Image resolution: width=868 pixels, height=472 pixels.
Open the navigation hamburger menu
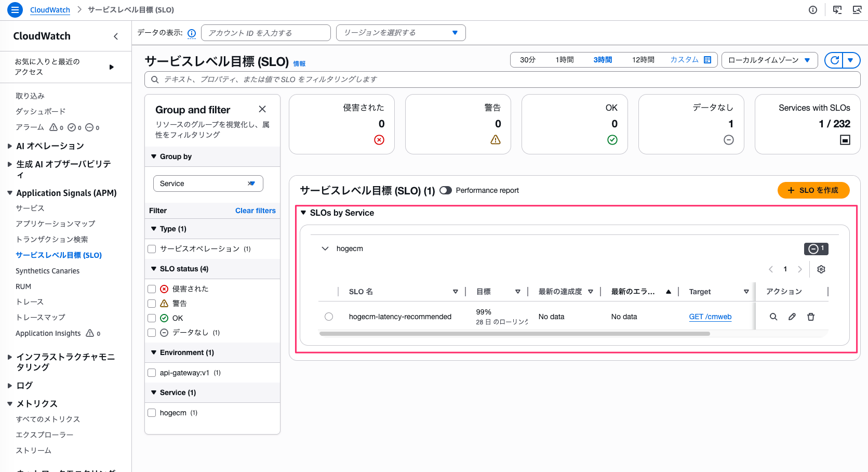15,9
